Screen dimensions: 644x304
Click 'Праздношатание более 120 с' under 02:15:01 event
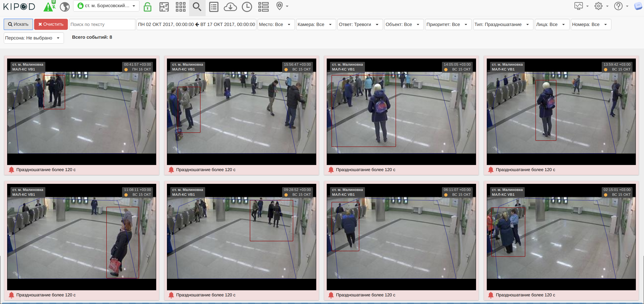click(x=525, y=295)
